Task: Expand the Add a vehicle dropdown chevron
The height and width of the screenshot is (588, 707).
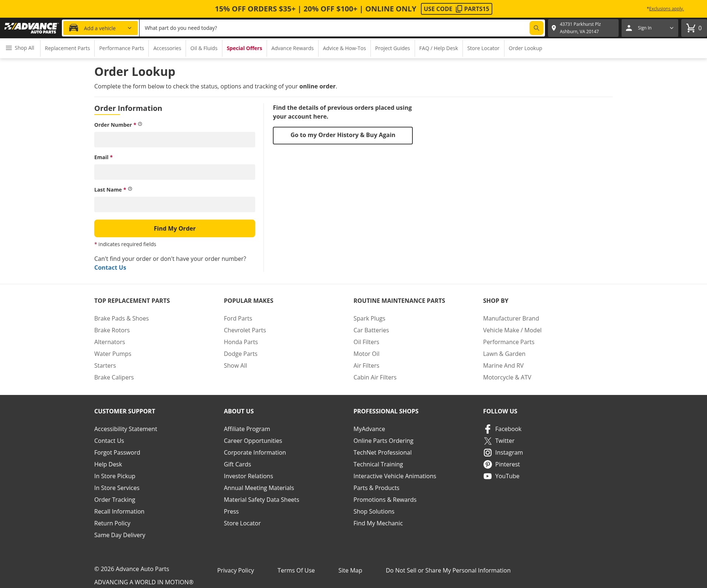Action: pos(130,28)
